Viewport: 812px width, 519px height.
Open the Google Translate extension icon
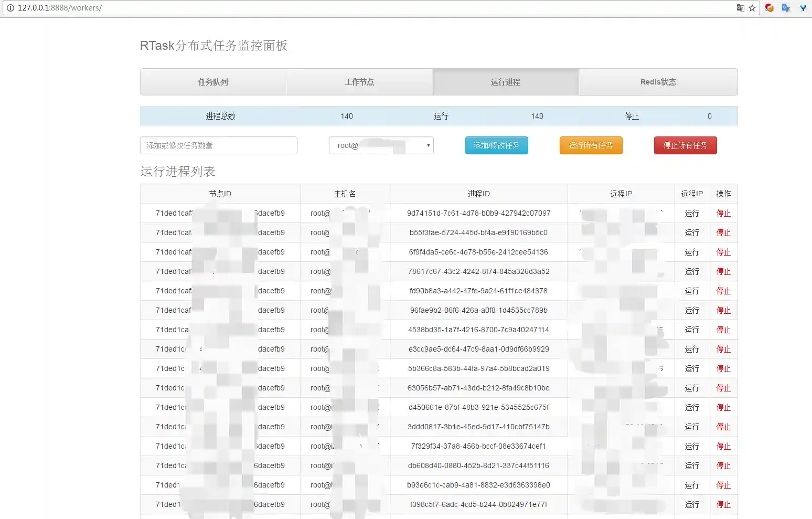pos(786,8)
